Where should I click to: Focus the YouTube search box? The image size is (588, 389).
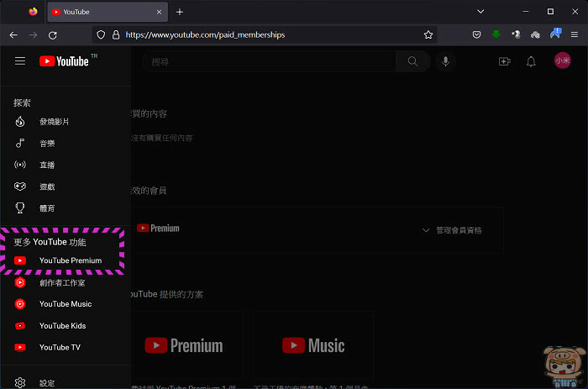tap(269, 61)
